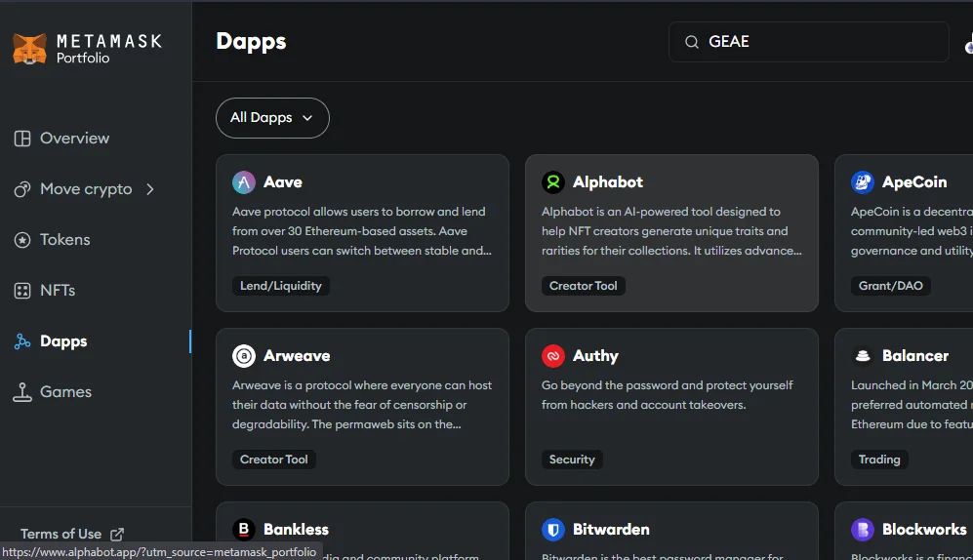Open the Authy dapp title
This screenshot has height=560, width=973.
click(595, 356)
